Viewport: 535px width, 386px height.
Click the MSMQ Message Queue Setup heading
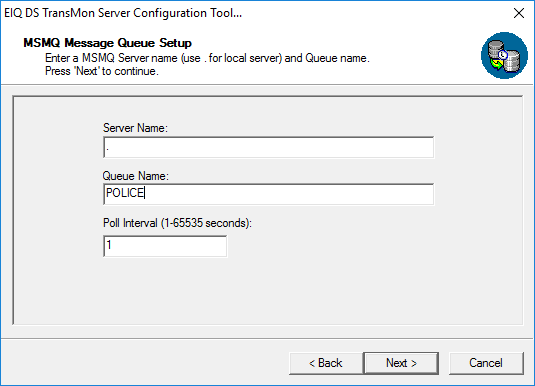(107, 43)
